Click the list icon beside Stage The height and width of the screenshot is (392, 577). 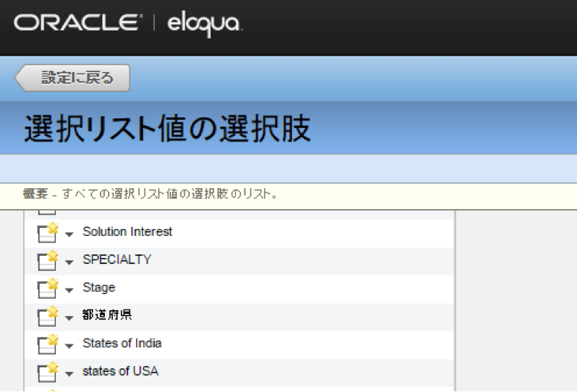pyautogui.click(x=48, y=289)
